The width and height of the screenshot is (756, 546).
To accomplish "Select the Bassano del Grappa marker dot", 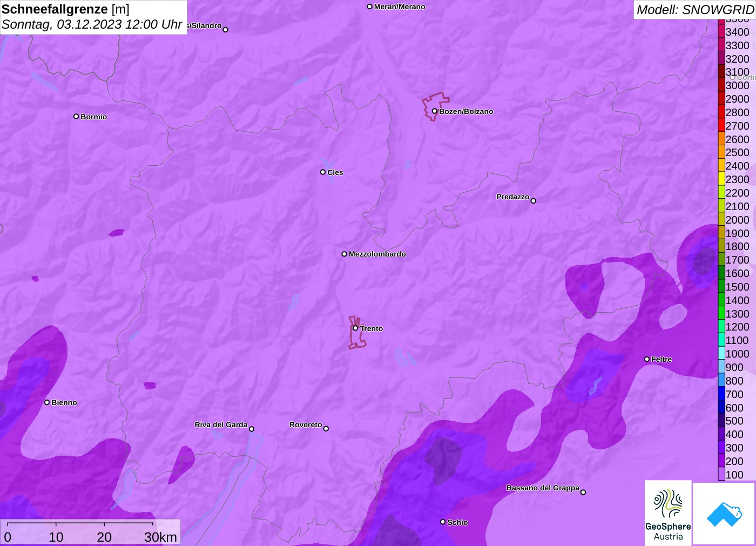I will coord(583,492).
